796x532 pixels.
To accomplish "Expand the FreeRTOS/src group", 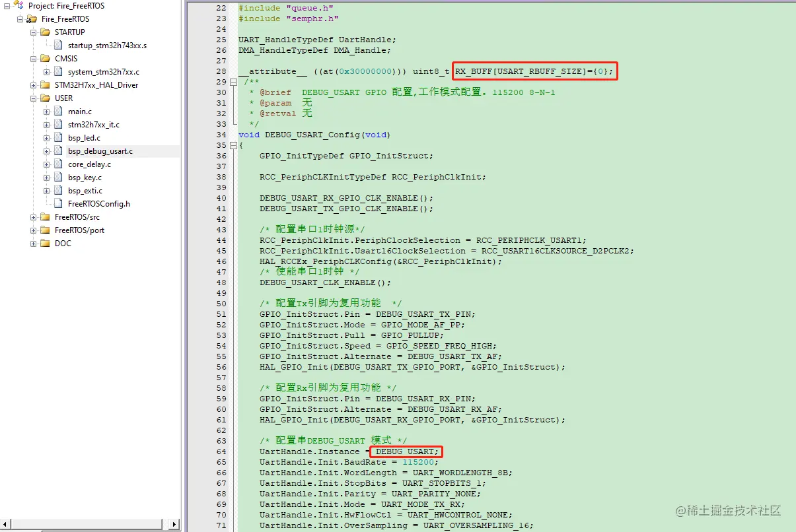I will [x=34, y=217].
